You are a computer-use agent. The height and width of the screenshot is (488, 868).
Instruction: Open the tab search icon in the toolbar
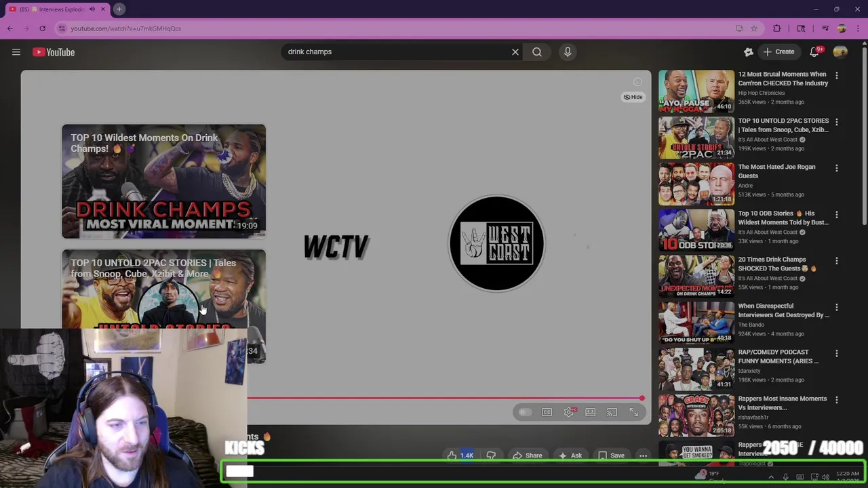click(801, 28)
